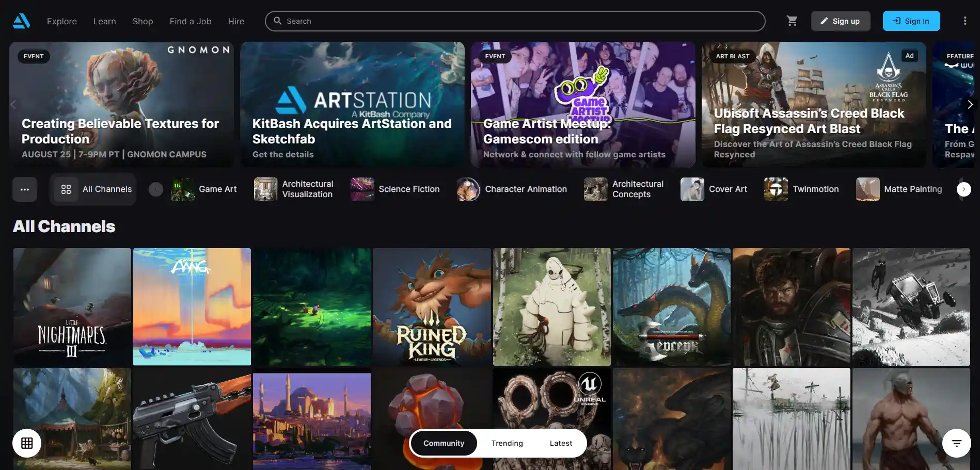The height and width of the screenshot is (470, 980).
Task: Switch to the Latest tab
Action: pos(561,443)
